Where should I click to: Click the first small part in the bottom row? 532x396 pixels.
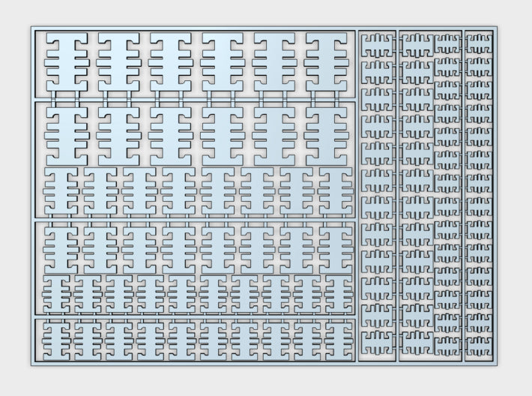(x=57, y=340)
